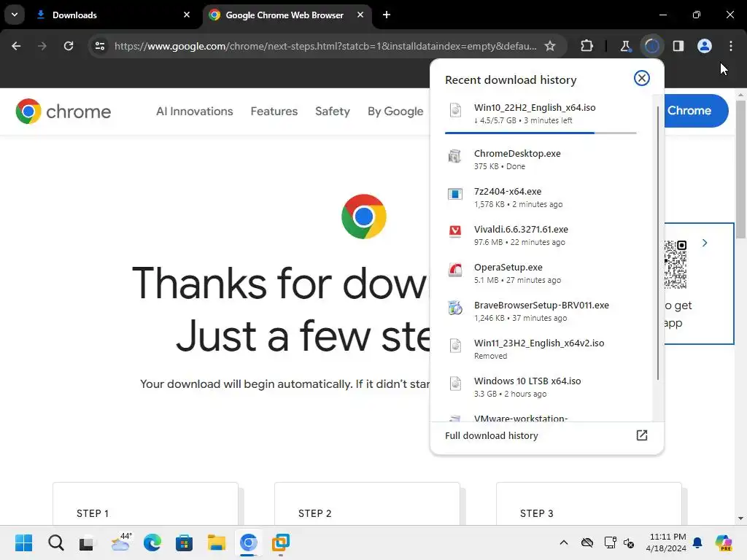Viewport: 747px width, 560px height.
Task: Open Chrome Labs flask icon
Action: [625, 46]
